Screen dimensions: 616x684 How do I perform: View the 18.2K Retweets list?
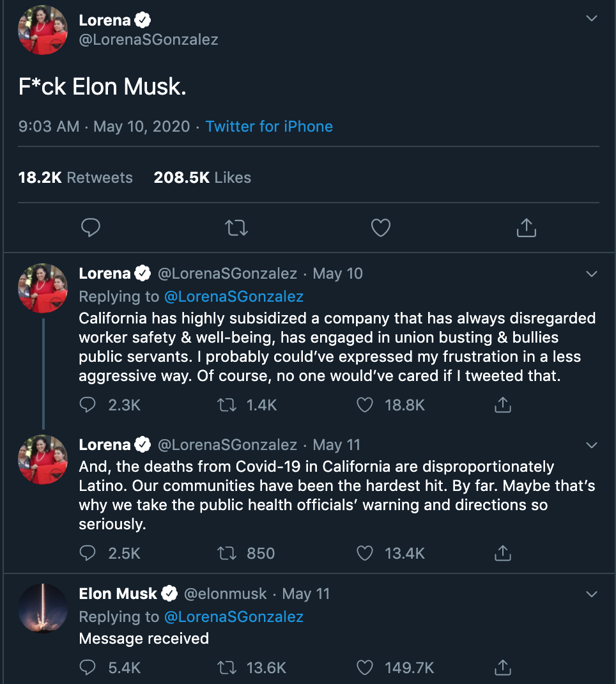coord(75,178)
